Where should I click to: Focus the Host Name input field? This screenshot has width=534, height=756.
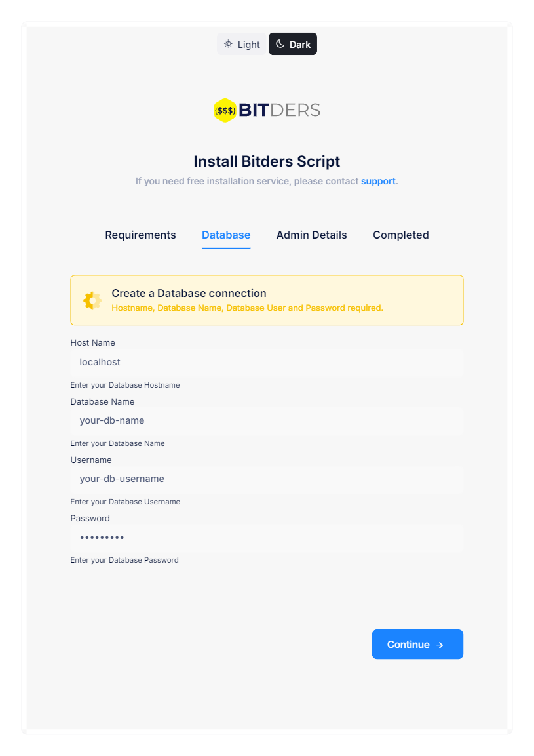point(267,362)
